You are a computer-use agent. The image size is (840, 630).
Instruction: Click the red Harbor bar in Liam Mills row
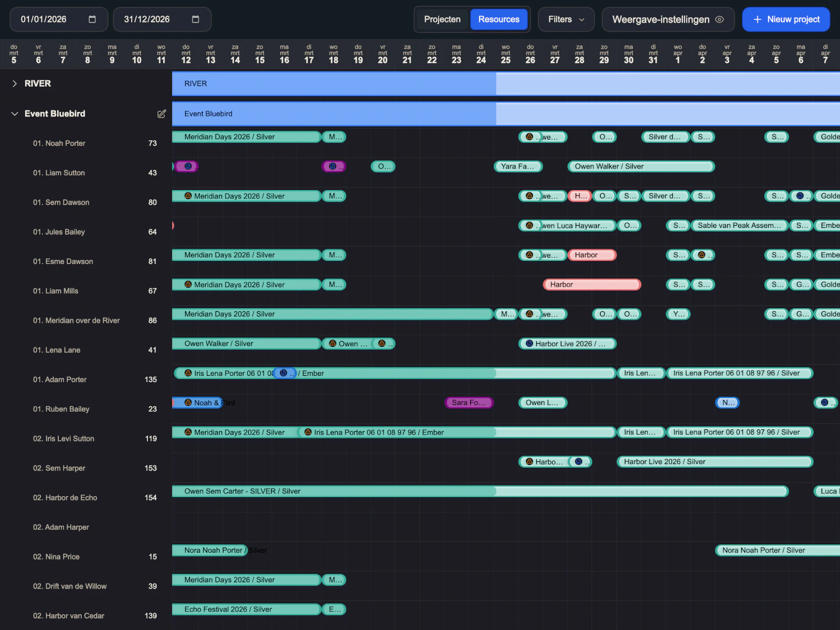tap(591, 285)
